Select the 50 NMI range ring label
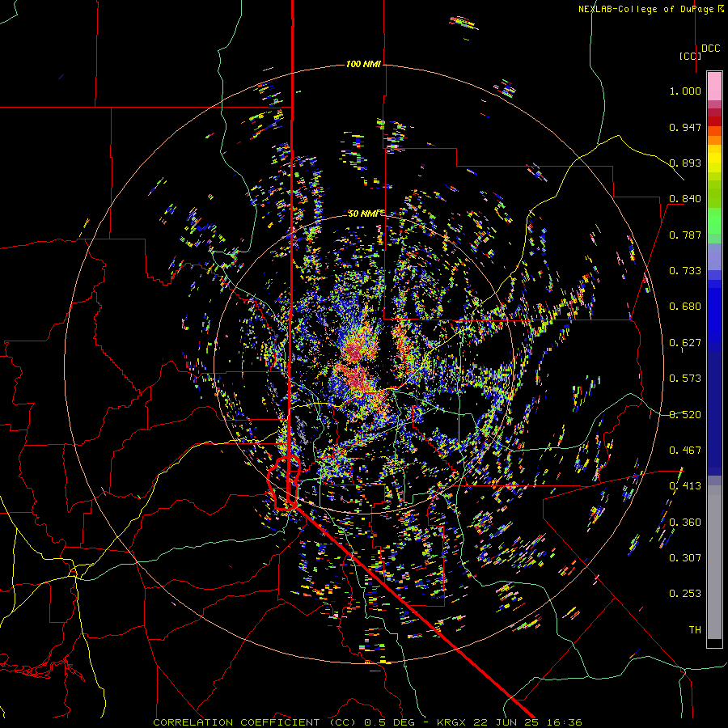This screenshot has width=728, height=728. click(363, 214)
